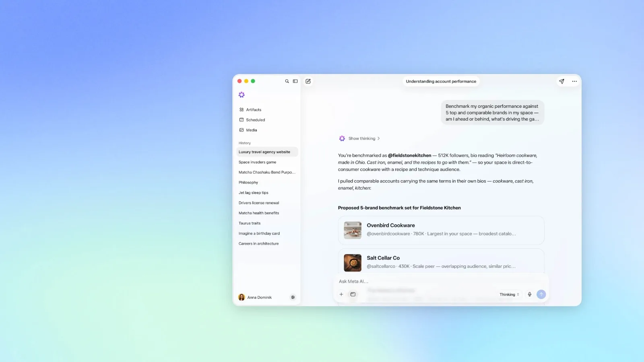
Task: Click Ovenbird Cookware thumbnail image
Action: pos(353,230)
